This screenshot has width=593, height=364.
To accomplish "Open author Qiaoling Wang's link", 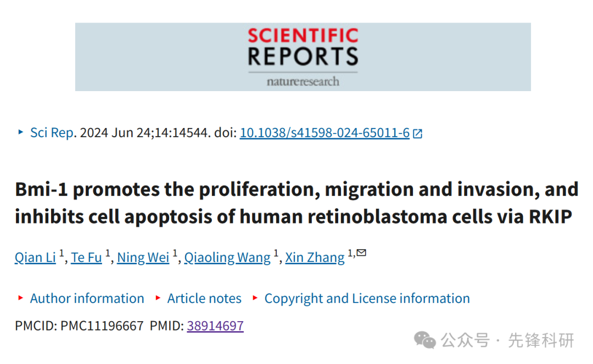I will (227, 257).
